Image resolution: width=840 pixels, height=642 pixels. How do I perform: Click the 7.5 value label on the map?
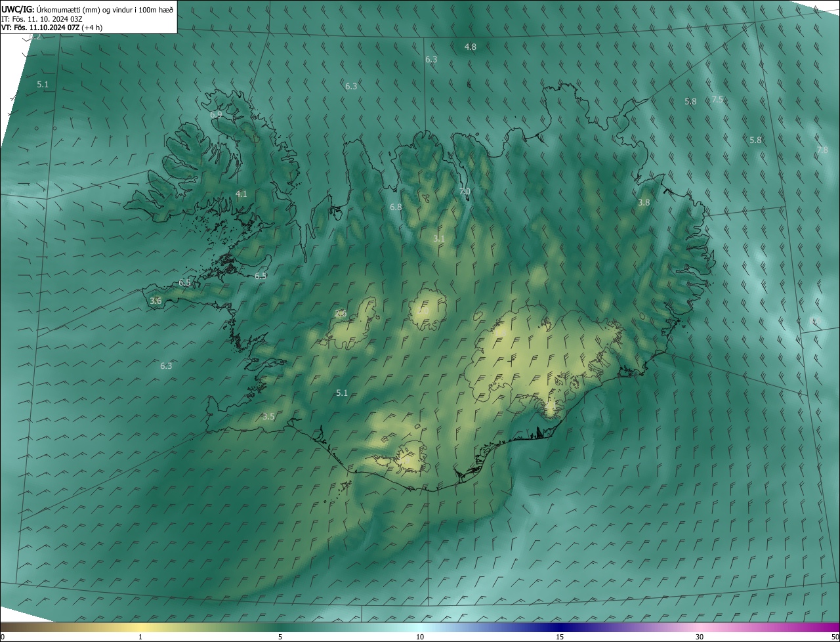point(717,99)
